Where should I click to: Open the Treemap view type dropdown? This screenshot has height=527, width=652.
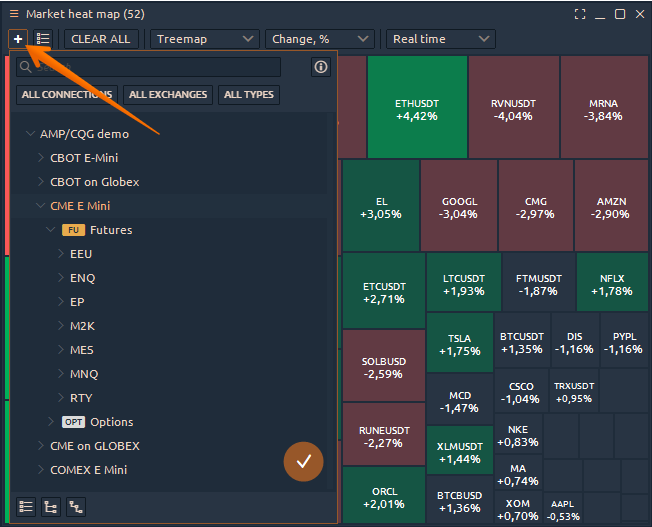205,39
